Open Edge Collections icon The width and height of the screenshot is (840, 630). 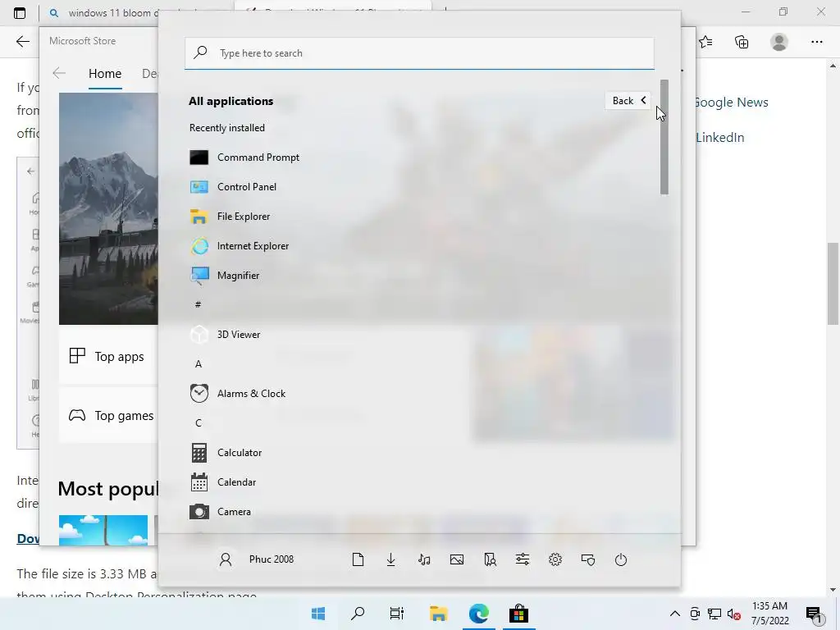742,42
